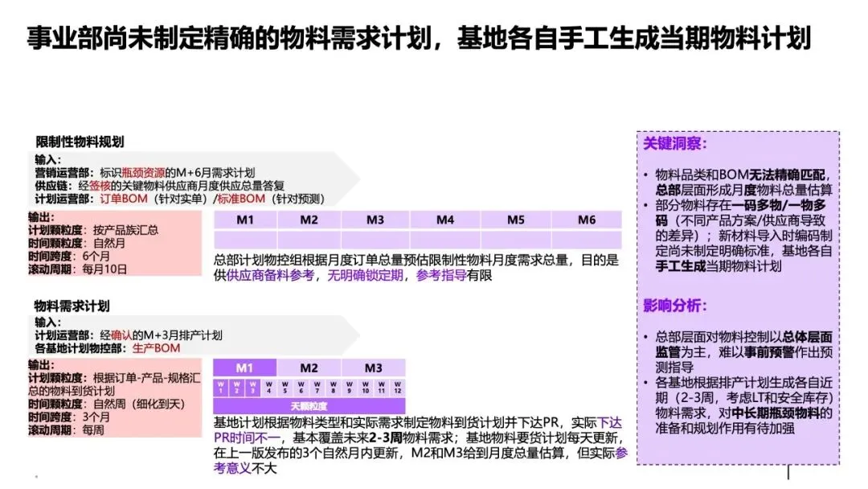Select the heading '关键洞察:'
This screenshot has height=489, width=868.
[675, 144]
